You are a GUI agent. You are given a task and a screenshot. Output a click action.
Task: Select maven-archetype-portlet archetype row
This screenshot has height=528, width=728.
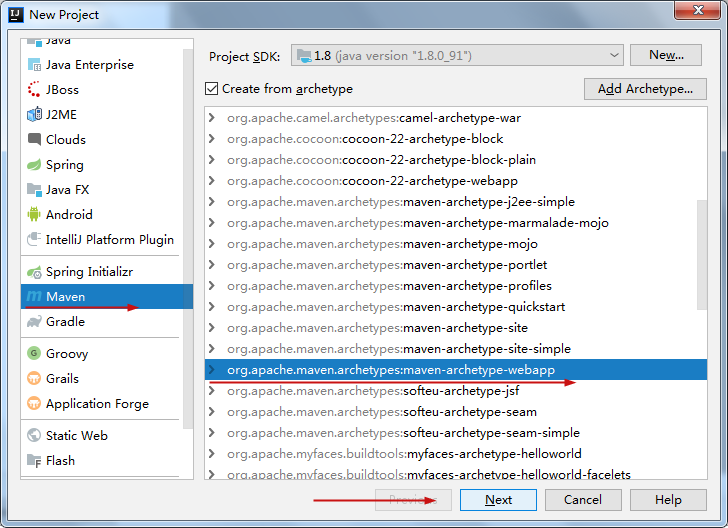point(456,265)
